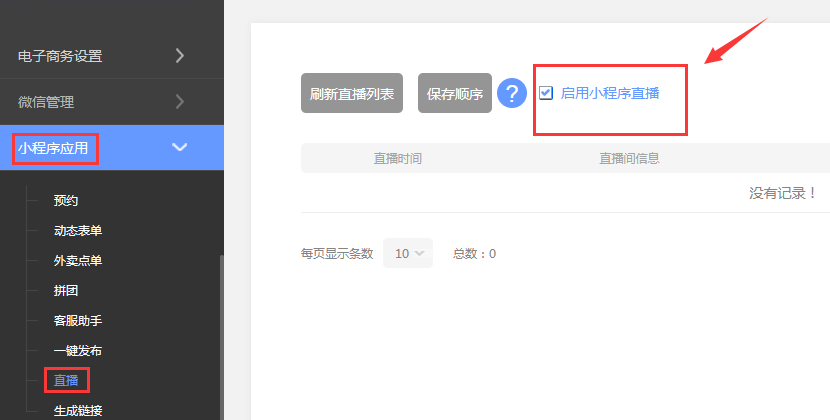Click the 直播间信息 column header
The image size is (830, 420).
[x=628, y=158]
